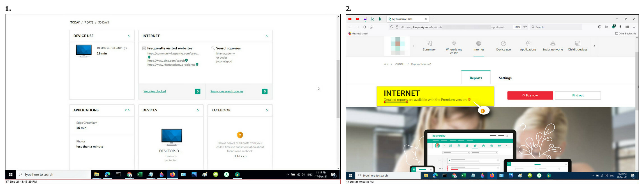Click the Firefox reload page icon

(364, 27)
